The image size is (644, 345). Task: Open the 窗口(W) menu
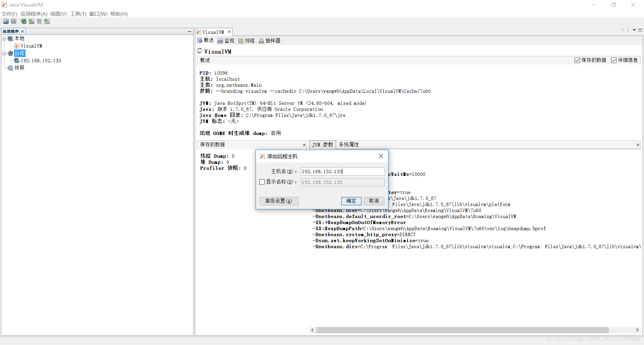(98, 14)
